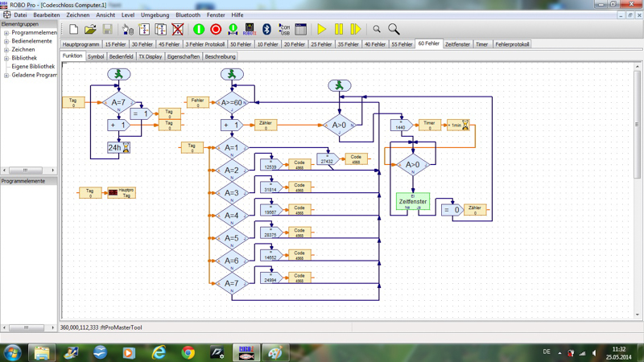This screenshot has height=362, width=644.
Task: Switch to the TX Display tab
Action: coord(150,57)
